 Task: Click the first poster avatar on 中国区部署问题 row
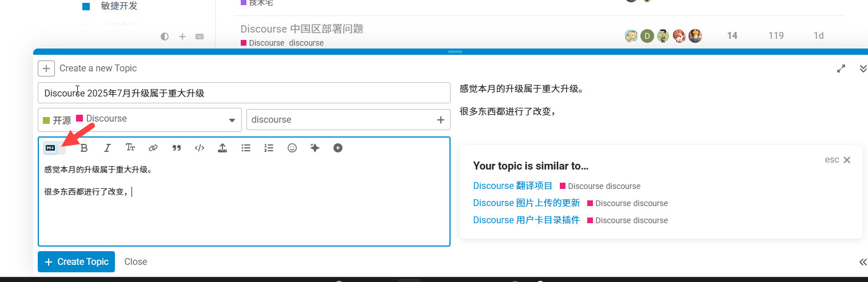click(631, 36)
